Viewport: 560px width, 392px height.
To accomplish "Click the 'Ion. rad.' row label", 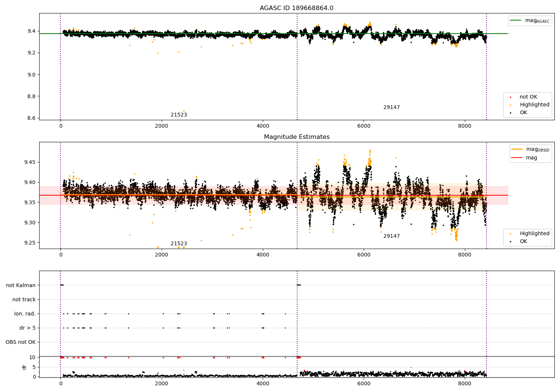I will 25,314.
